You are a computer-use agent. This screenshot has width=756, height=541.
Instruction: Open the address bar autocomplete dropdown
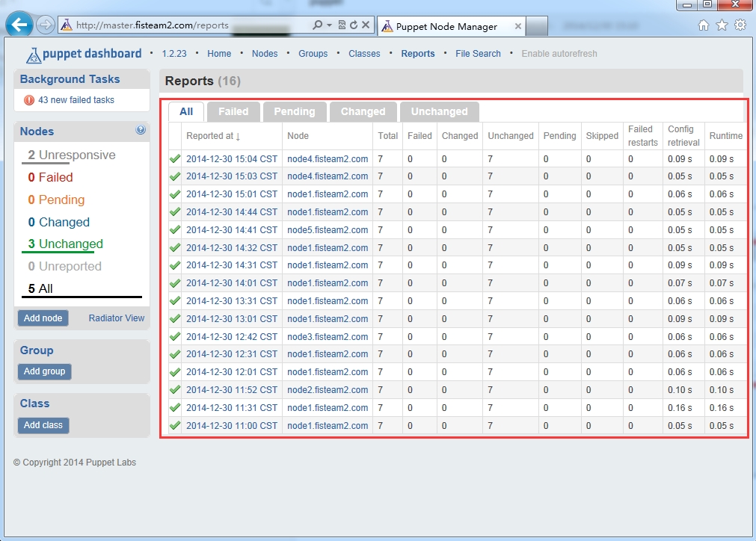coord(328,24)
